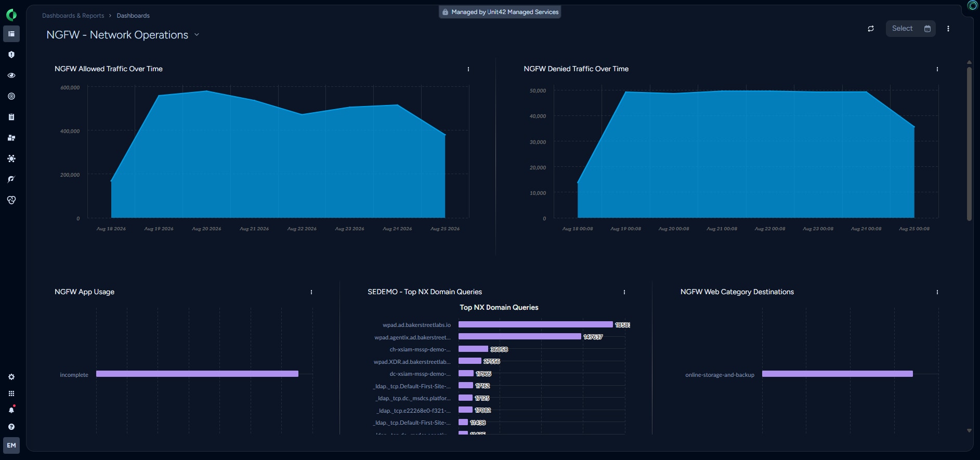Image resolution: width=980 pixels, height=460 pixels.
Task: Open settings gear in sidebar
Action: 11,377
